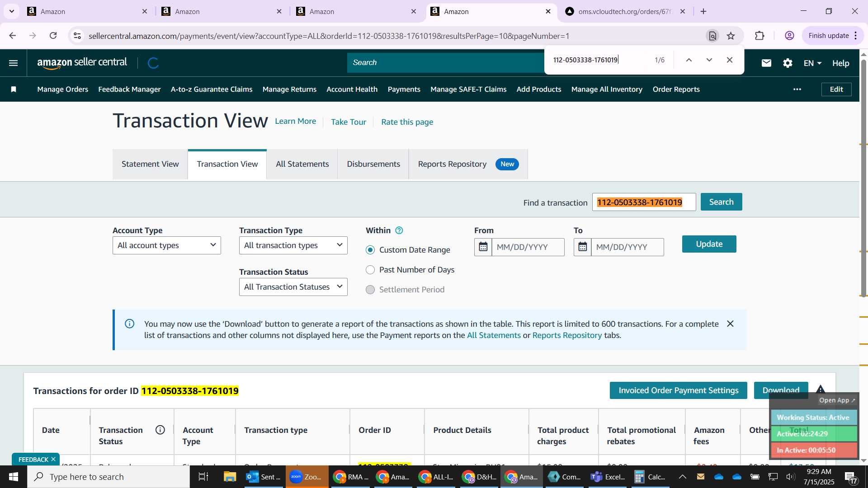Click the warning triangle icon near Download
Image resolution: width=868 pixels, height=488 pixels.
tap(821, 389)
